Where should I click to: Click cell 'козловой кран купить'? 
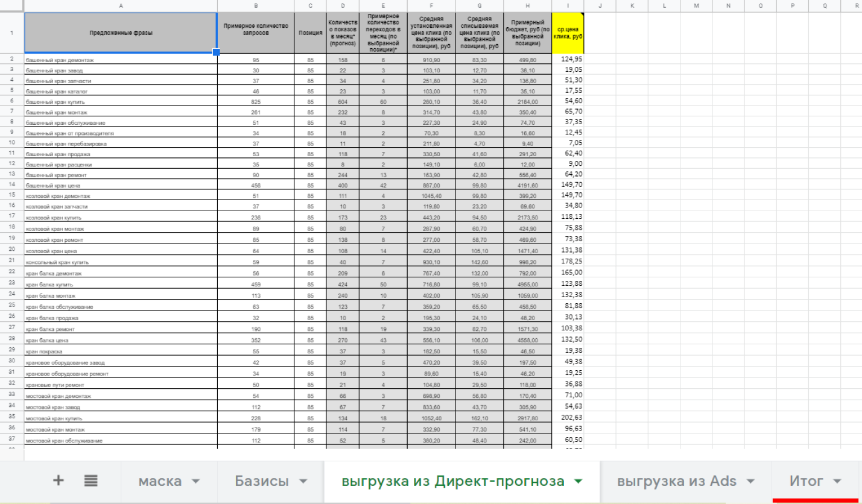(121, 218)
